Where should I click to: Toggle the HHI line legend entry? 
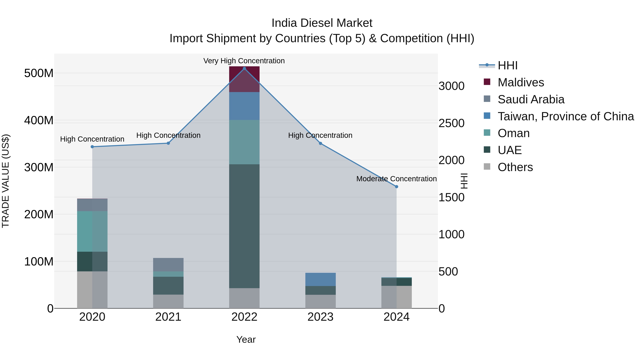(x=498, y=65)
